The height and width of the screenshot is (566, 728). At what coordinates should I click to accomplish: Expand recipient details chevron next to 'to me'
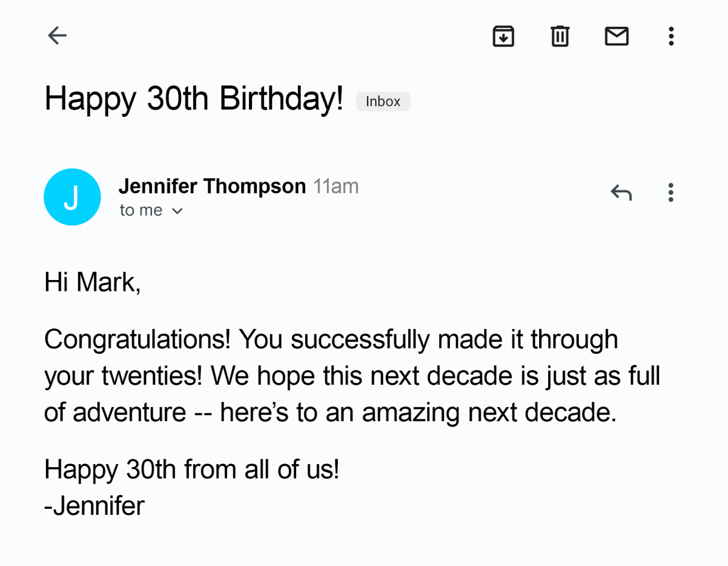pyautogui.click(x=177, y=211)
